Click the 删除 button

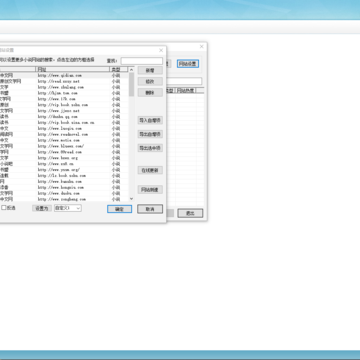150,93
